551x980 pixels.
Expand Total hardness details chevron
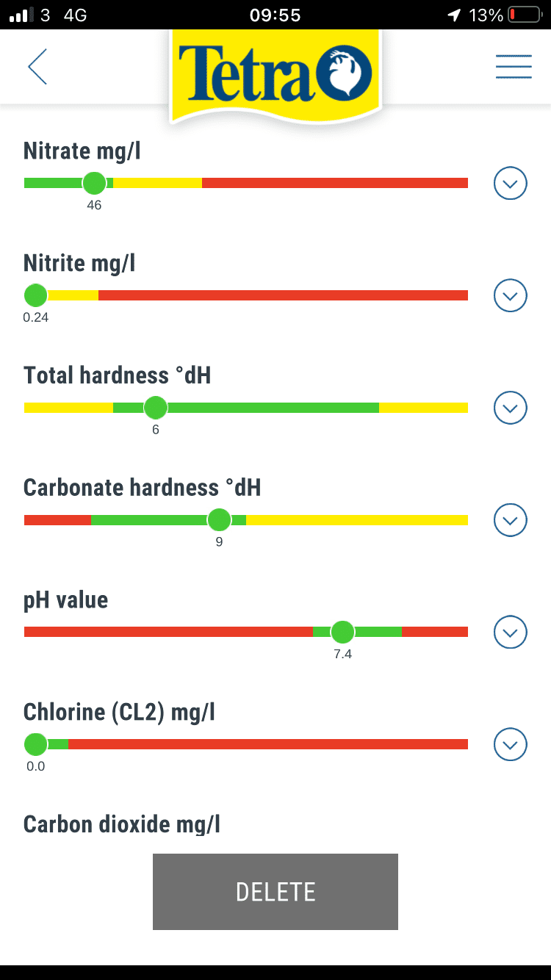(x=511, y=408)
